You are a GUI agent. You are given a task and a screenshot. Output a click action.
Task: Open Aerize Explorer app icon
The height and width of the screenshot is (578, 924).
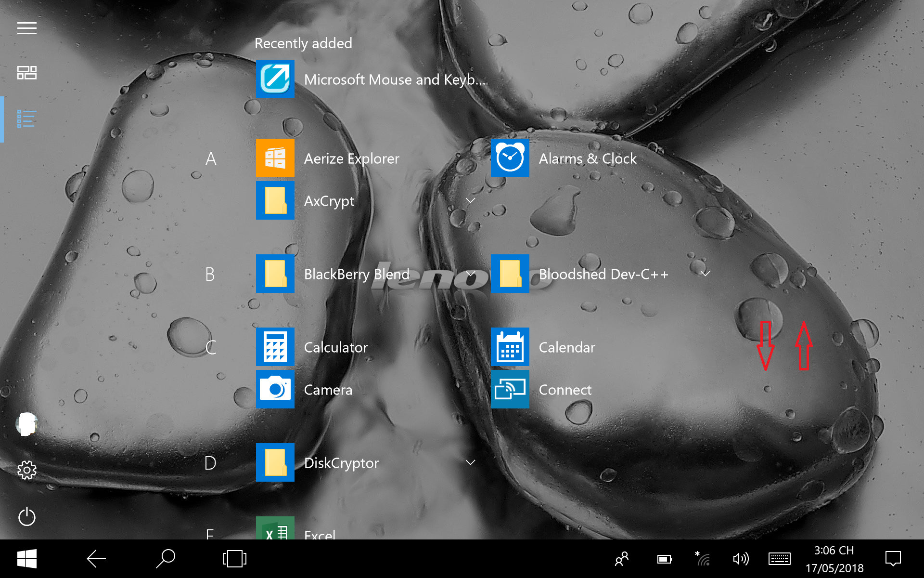(x=275, y=158)
